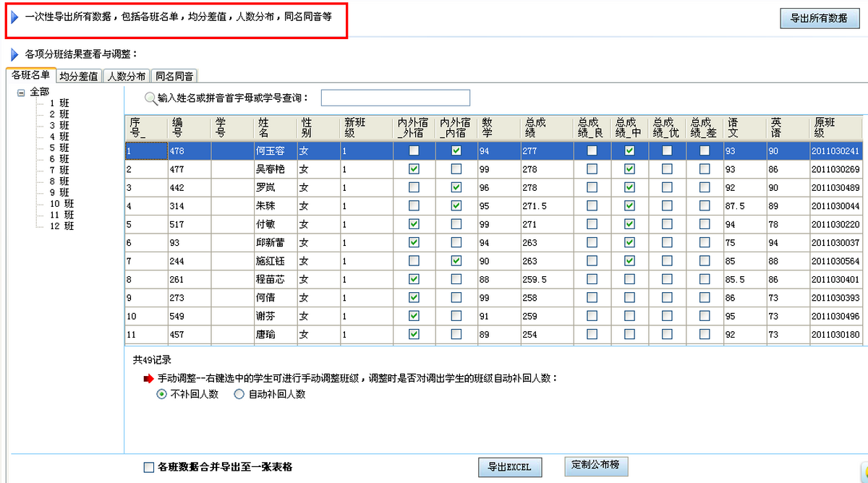Click the blue arrow beside 各项分班结果查看与调整

pos(14,54)
